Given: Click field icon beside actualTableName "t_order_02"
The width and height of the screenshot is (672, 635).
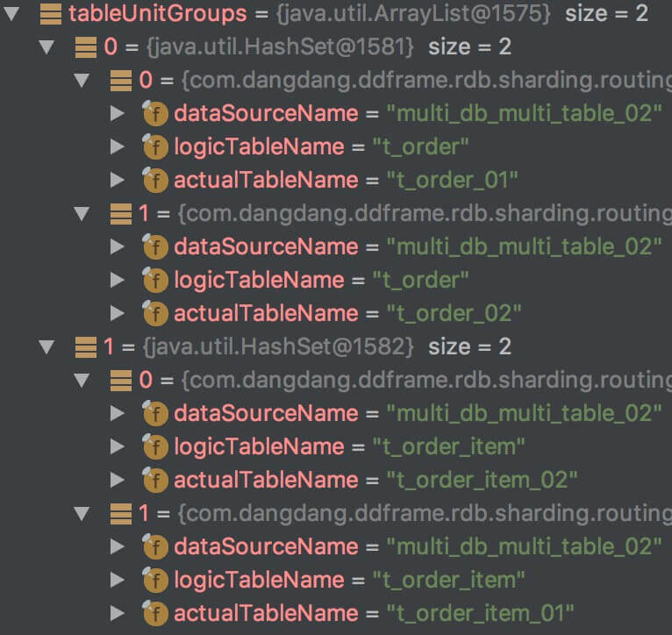Looking at the screenshot, I should click(x=155, y=313).
